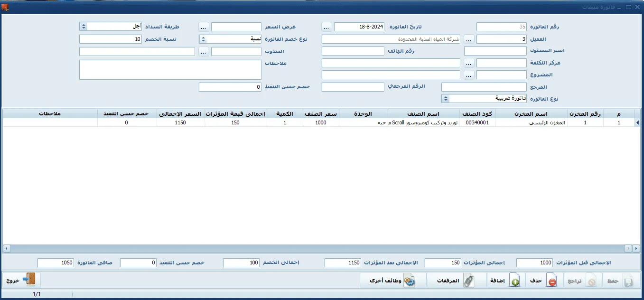The width and height of the screenshot is (644, 300).
Task: Click the اسم المسئول input field
Action: click(495, 51)
